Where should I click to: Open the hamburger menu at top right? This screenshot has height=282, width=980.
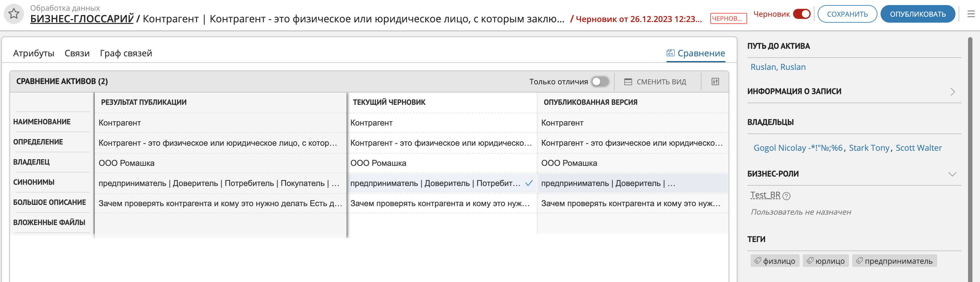pos(971,14)
